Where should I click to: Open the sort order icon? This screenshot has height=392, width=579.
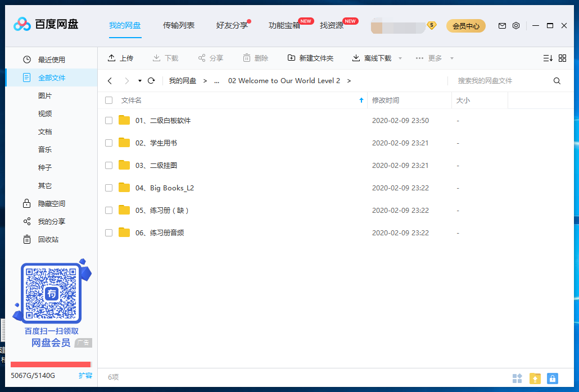(x=548, y=58)
